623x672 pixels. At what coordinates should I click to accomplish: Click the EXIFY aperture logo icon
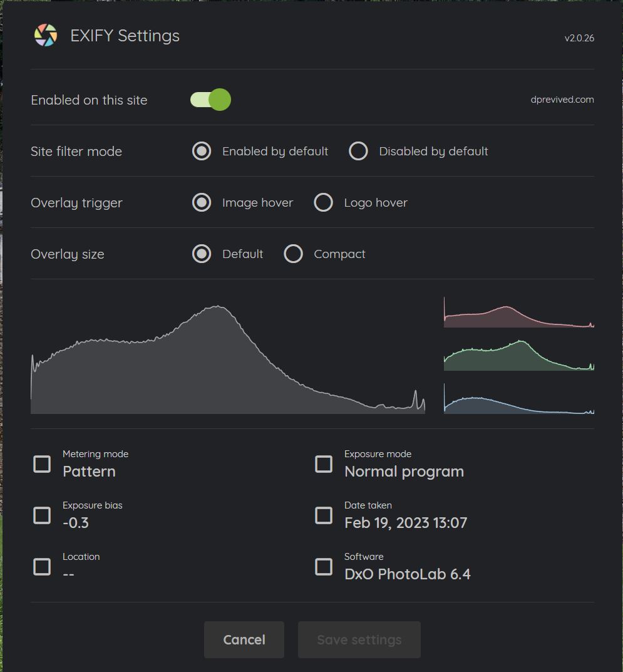[46, 35]
